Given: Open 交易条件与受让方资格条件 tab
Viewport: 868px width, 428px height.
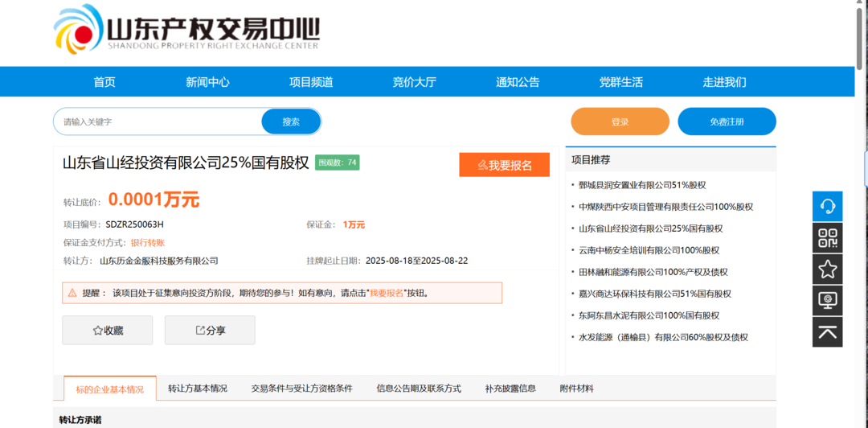Looking at the screenshot, I should (x=301, y=388).
